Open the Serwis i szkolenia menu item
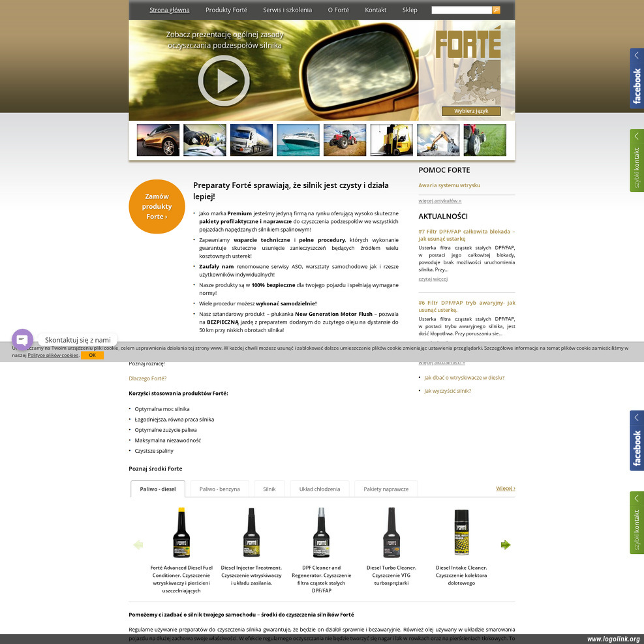 coord(288,10)
